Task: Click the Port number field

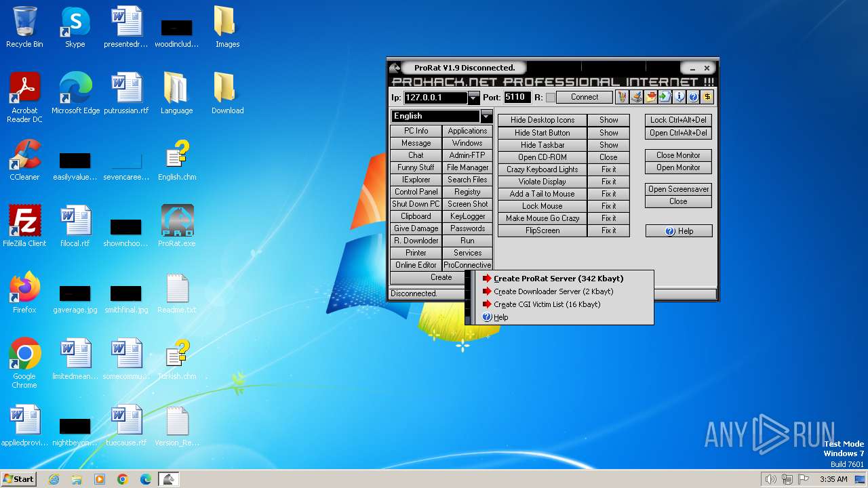Action: (517, 98)
